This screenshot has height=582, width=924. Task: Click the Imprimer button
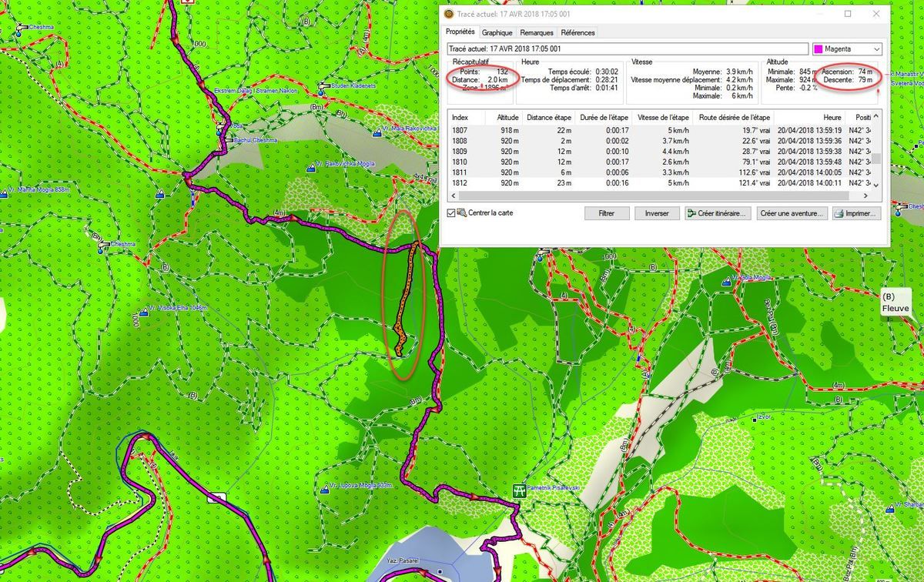pos(856,213)
